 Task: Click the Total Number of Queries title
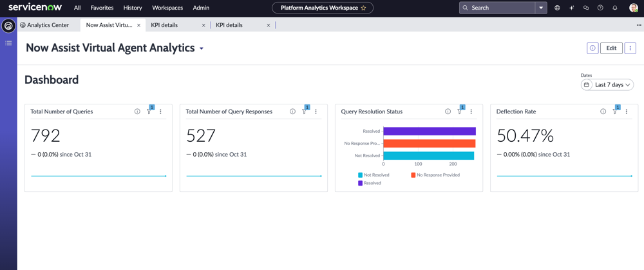point(62,111)
